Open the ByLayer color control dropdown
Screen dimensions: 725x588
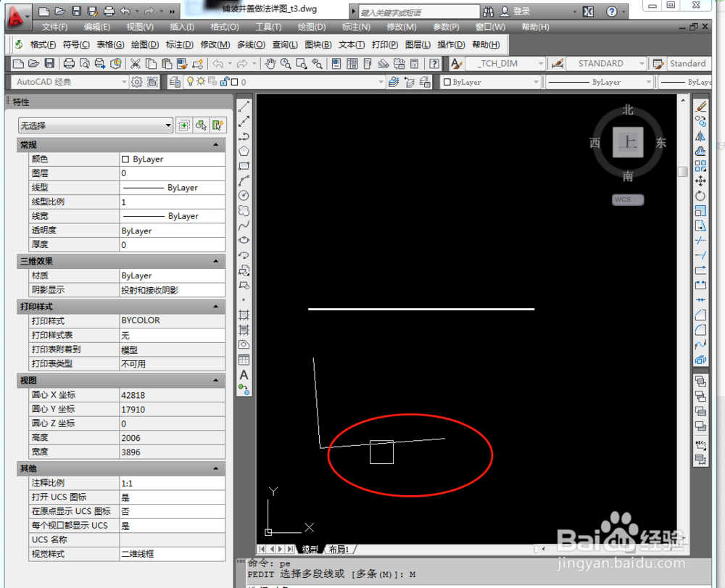[490, 82]
